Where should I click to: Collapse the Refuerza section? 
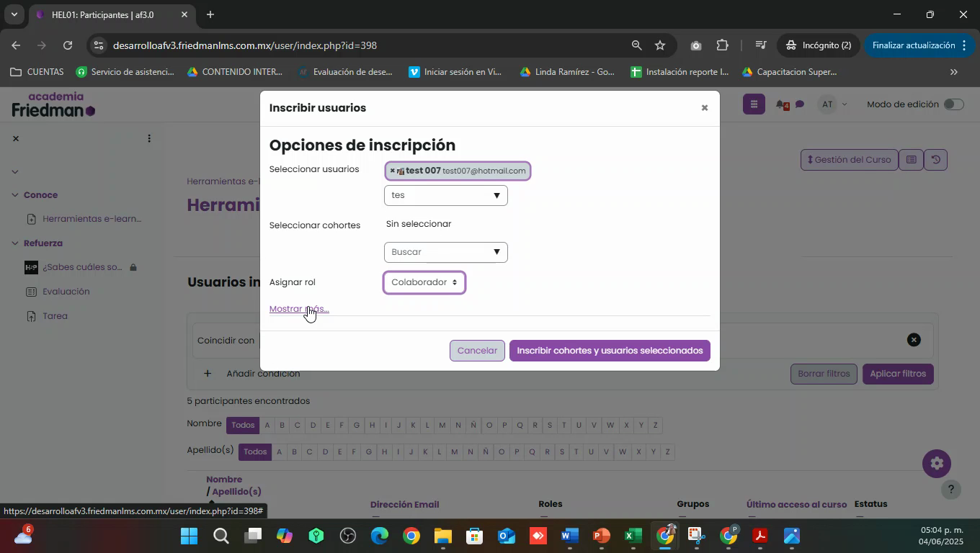[15, 243]
